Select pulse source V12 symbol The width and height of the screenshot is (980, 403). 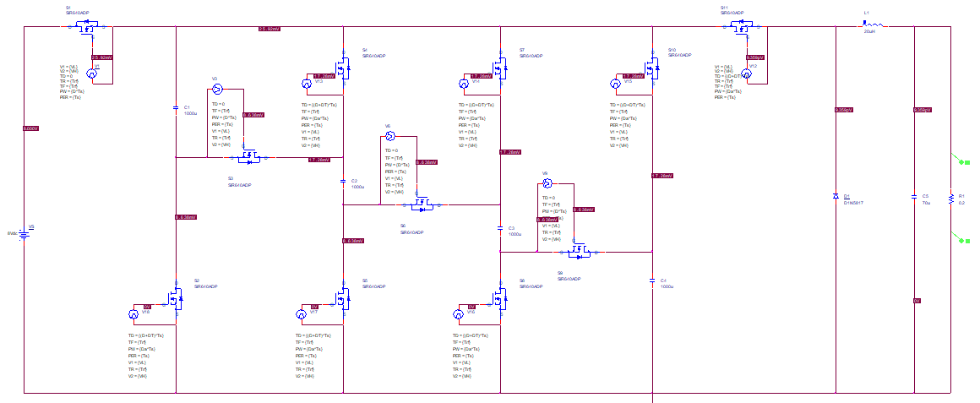(746, 74)
